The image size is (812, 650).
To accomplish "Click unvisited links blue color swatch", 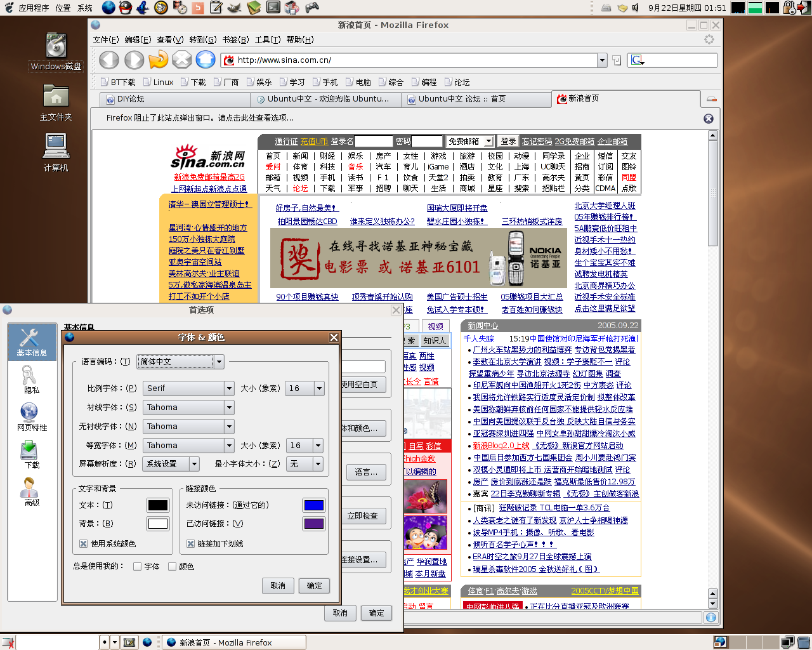I will click(x=314, y=505).
